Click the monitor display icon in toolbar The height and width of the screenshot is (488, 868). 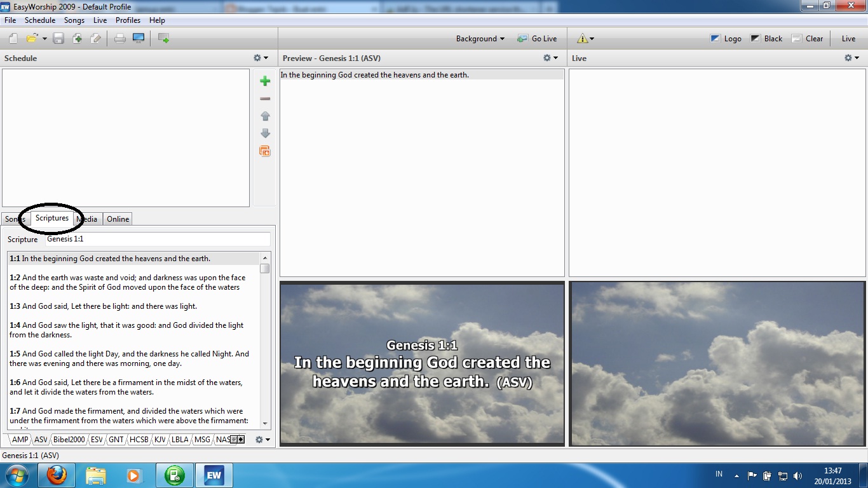click(139, 39)
